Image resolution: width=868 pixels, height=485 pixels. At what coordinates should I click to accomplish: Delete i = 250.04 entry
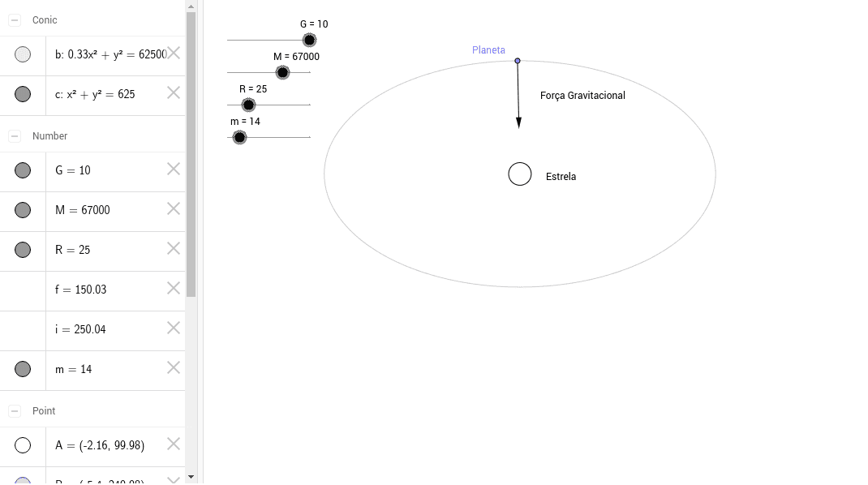[x=174, y=328]
